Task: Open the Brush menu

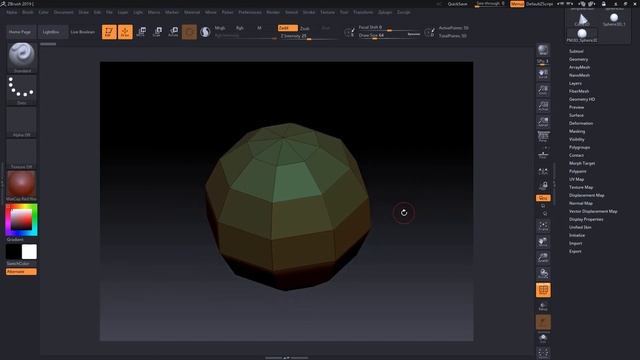Action: pos(28,12)
